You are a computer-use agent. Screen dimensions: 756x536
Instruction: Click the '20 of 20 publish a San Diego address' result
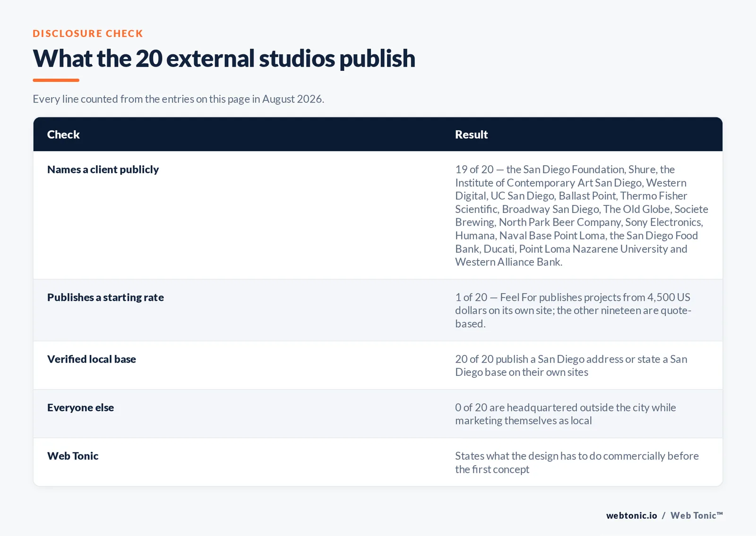point(571,366)
